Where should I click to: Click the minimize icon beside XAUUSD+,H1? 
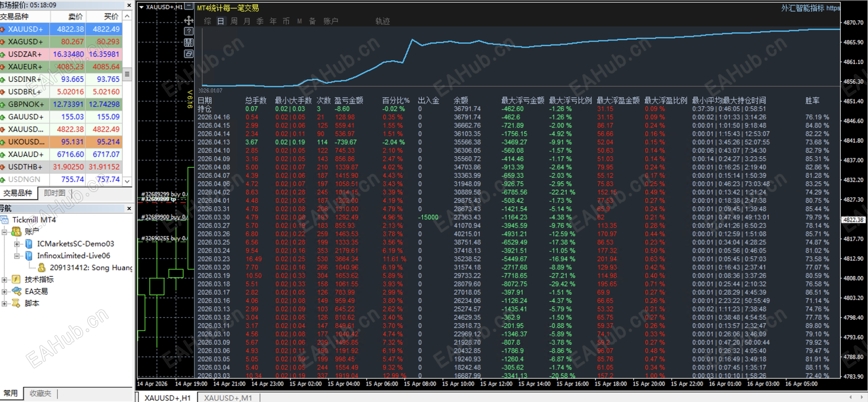coord(188,7)
